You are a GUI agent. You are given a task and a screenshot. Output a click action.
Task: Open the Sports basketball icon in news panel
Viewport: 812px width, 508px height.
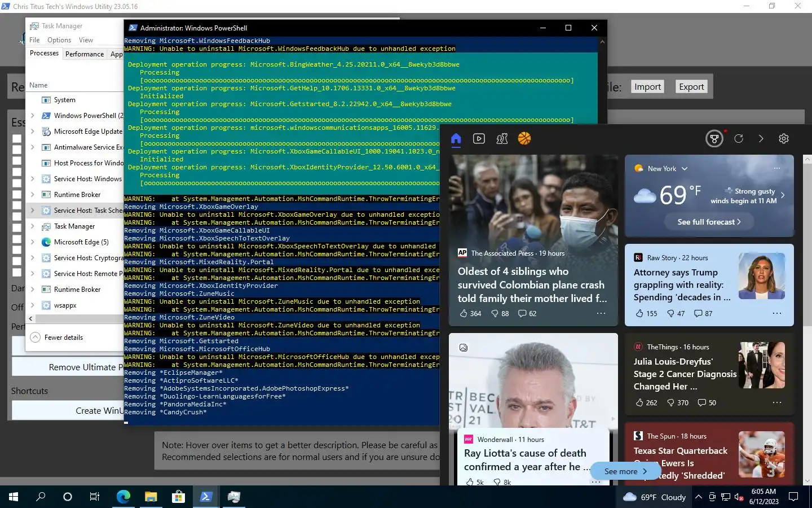[524, 139]
